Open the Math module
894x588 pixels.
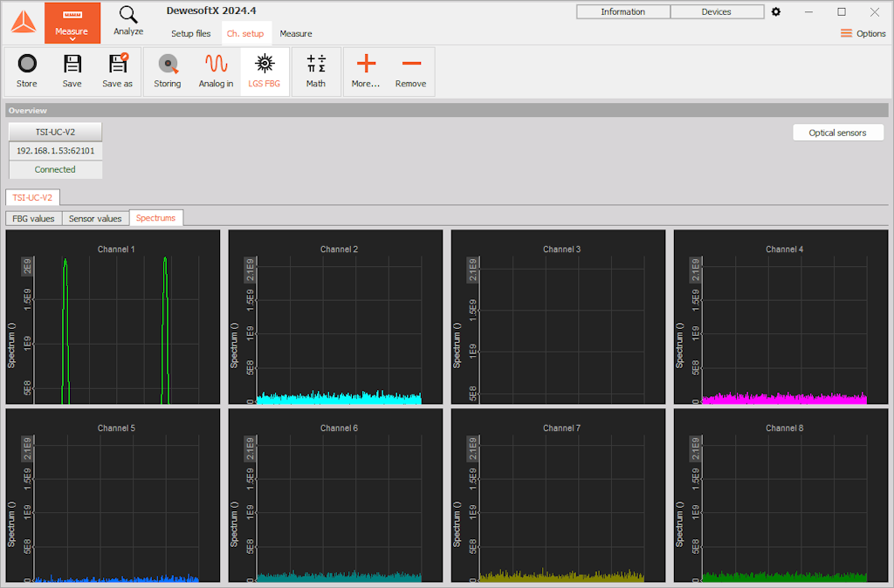(x=316, y=72)
